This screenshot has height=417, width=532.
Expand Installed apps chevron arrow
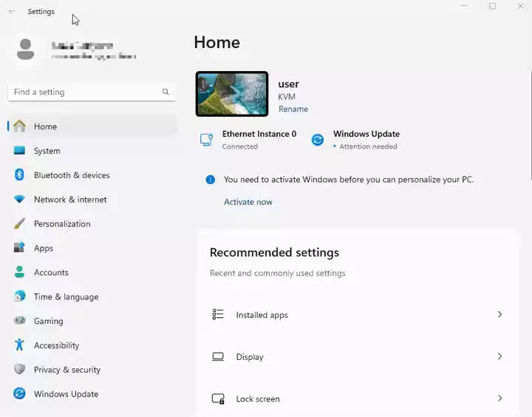click(x=499, y=314)
